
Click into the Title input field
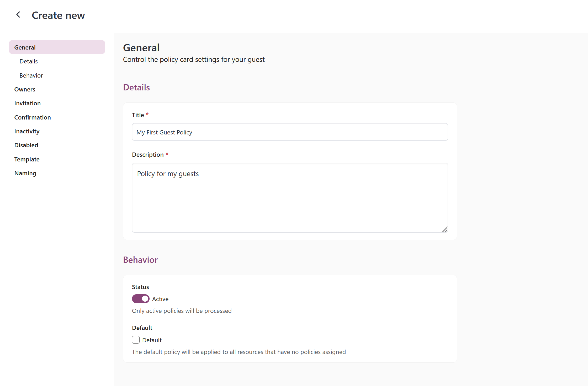tap(289, 132)
